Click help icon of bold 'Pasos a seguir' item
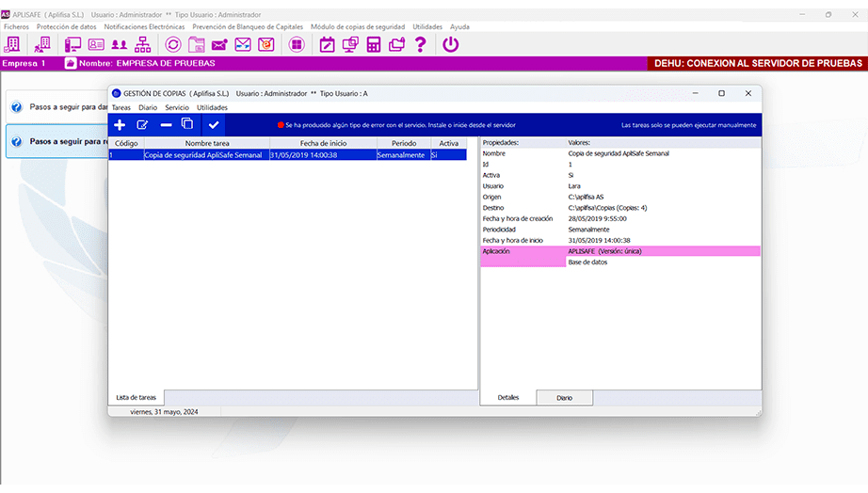This screenshot has width=868, height=493. (x=17, y=142)
